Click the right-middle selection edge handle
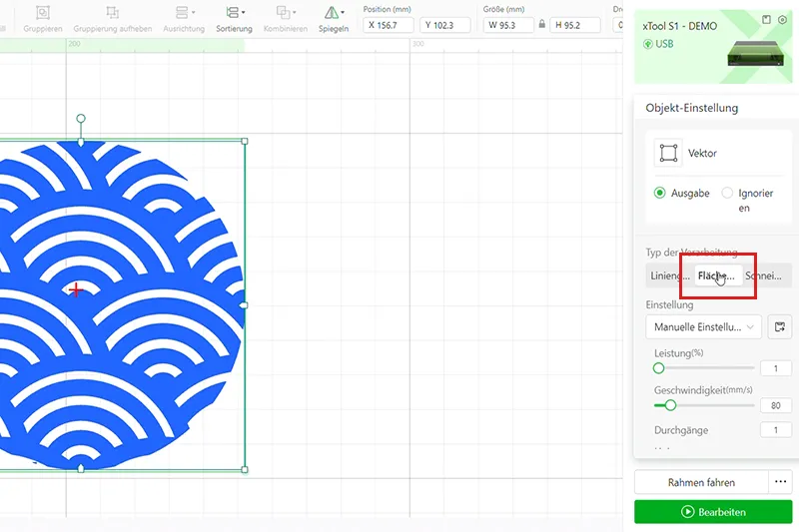The height and width of the screenshot is (532, 799). (244, 305)
